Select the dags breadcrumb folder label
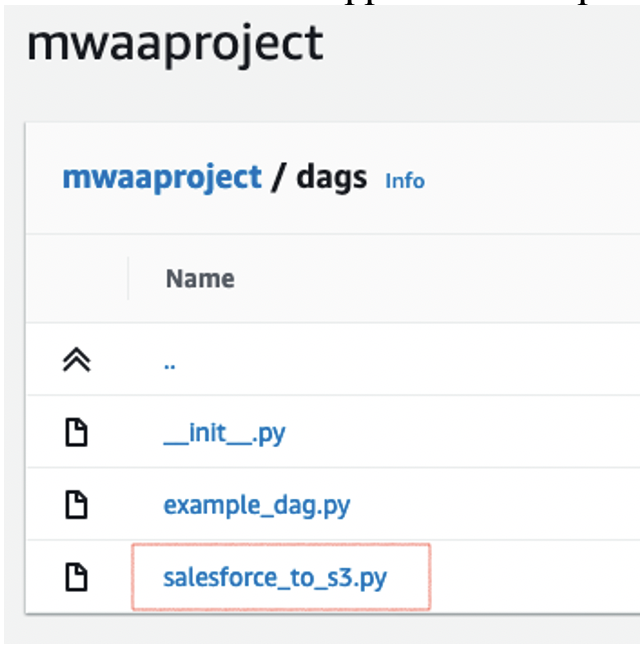 [x=332, y=178]
